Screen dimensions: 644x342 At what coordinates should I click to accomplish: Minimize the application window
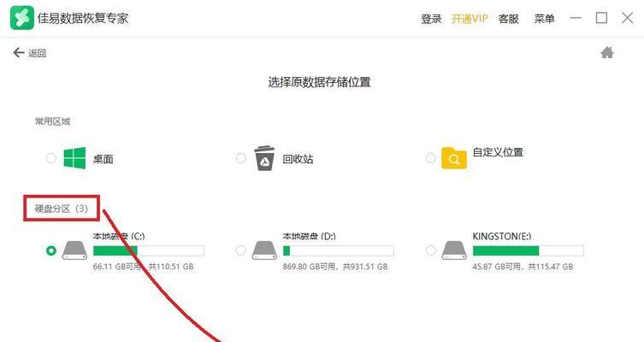click(x=576, y=18)
